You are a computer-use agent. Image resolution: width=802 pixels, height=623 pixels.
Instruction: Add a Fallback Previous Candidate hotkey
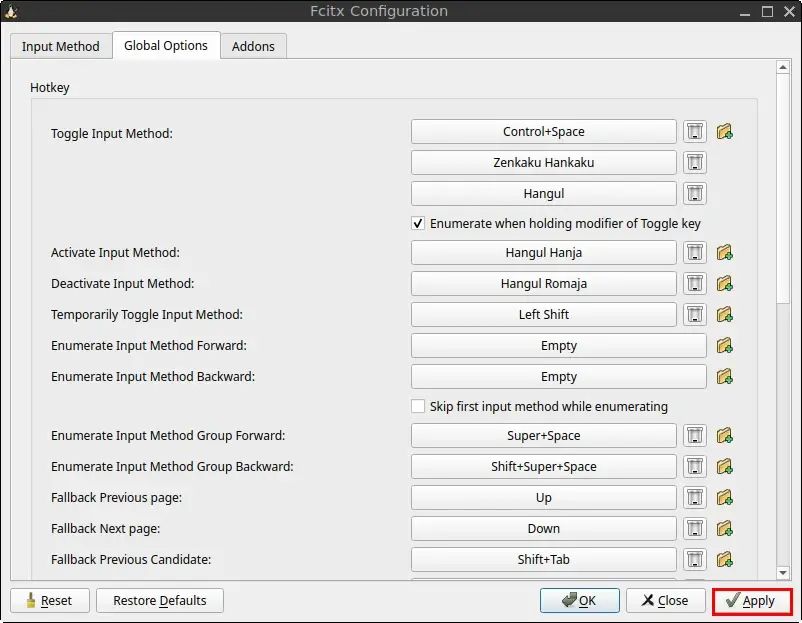click(724, 560)
